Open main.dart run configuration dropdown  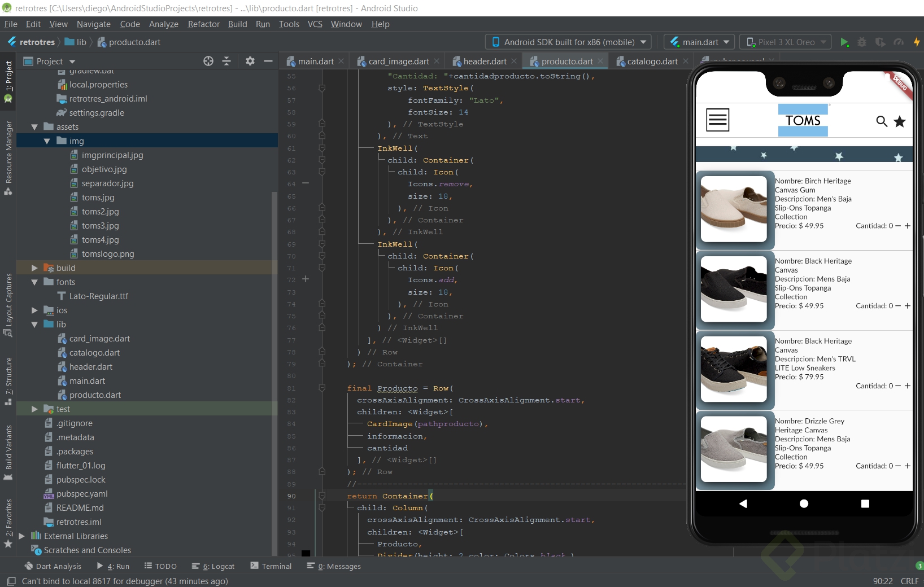[699, 42]
